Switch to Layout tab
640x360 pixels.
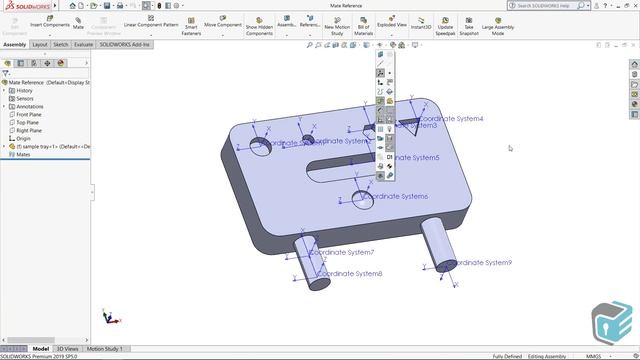pos(40,44)
